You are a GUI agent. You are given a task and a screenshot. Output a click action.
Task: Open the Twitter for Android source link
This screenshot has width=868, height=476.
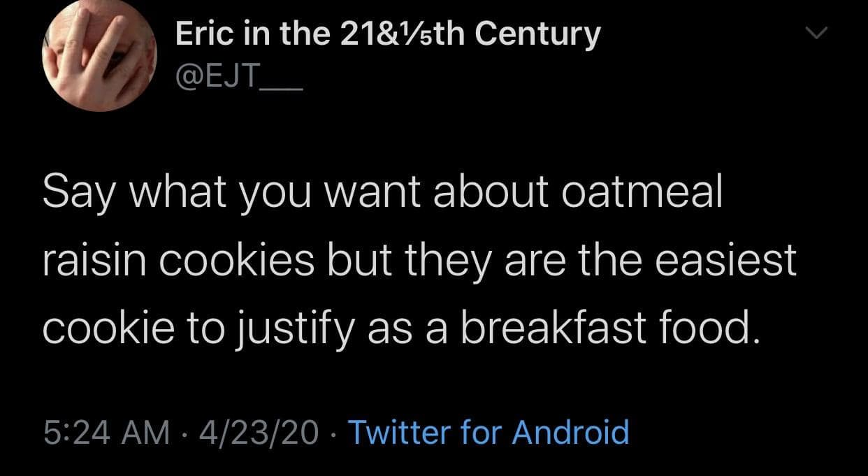(488, 431)
